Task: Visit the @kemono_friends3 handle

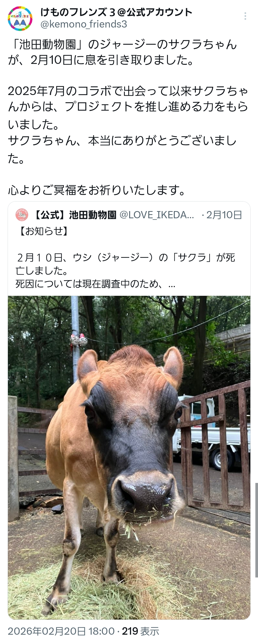Action: 84,24
